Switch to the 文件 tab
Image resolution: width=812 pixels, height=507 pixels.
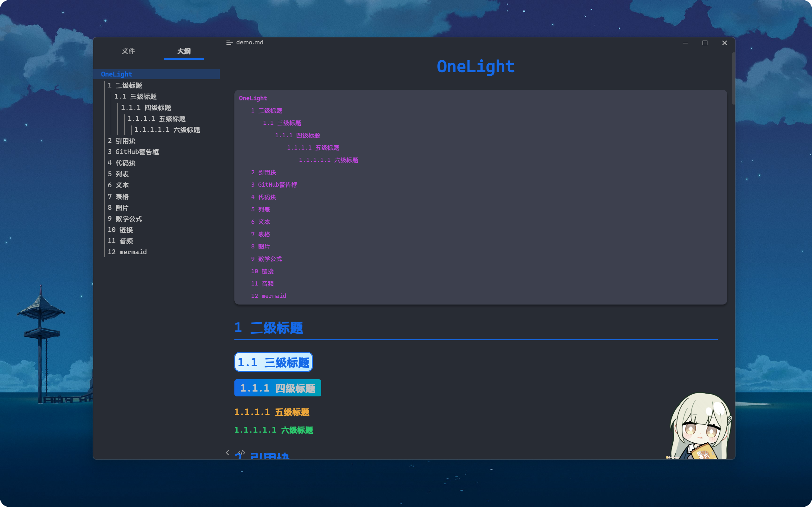click(128, 51)
